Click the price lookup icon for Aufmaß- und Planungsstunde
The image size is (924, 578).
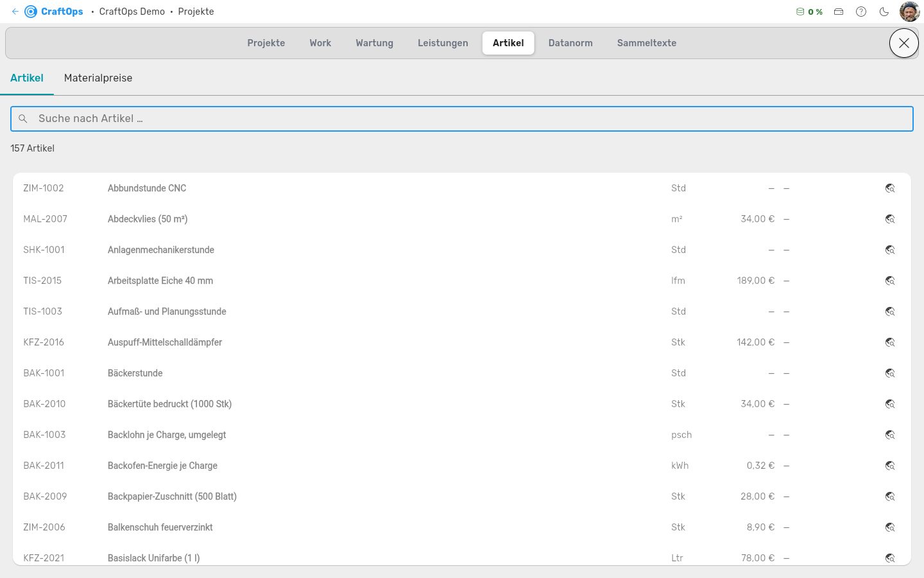coord(890,311)
